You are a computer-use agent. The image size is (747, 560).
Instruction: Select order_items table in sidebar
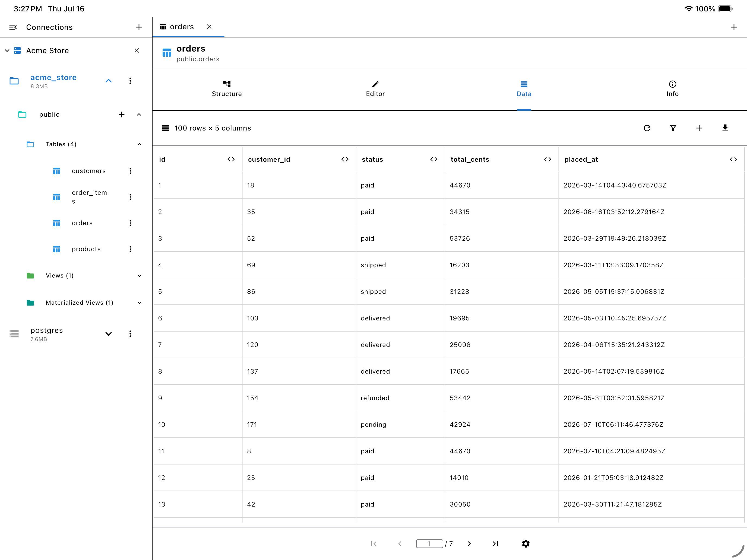point(90,197)
